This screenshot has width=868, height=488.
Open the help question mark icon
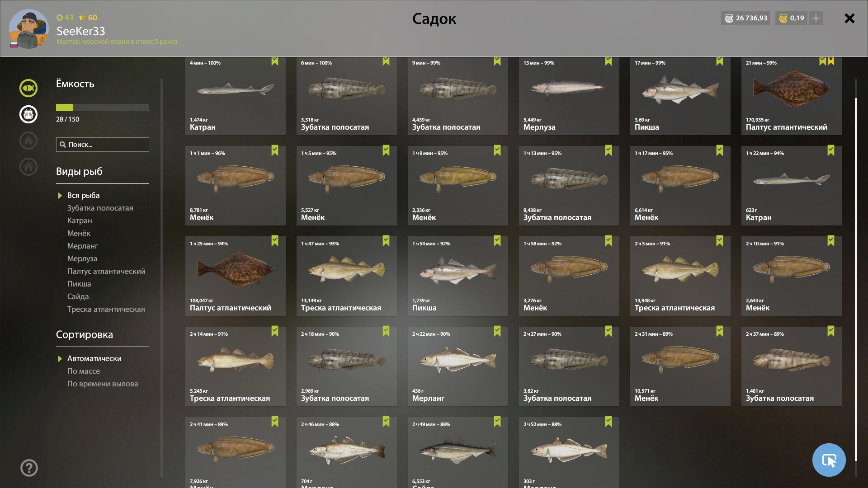29,468
